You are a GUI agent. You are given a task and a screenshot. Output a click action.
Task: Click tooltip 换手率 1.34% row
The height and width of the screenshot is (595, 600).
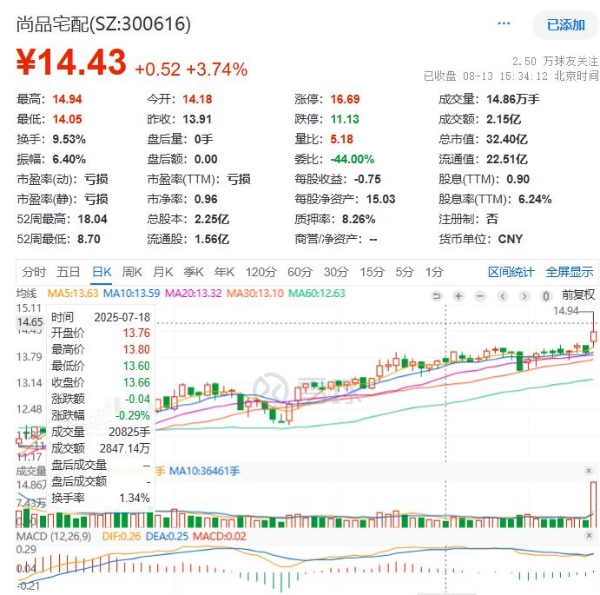coord(101,498)
